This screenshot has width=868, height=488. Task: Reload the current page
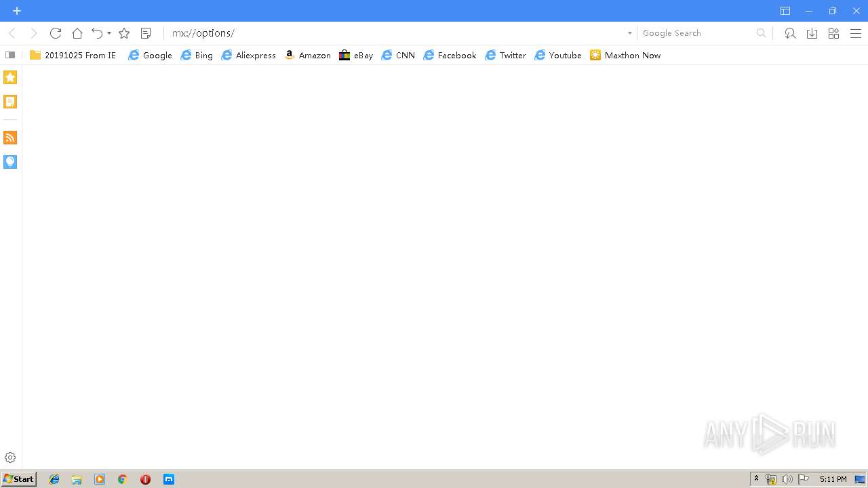56,33
